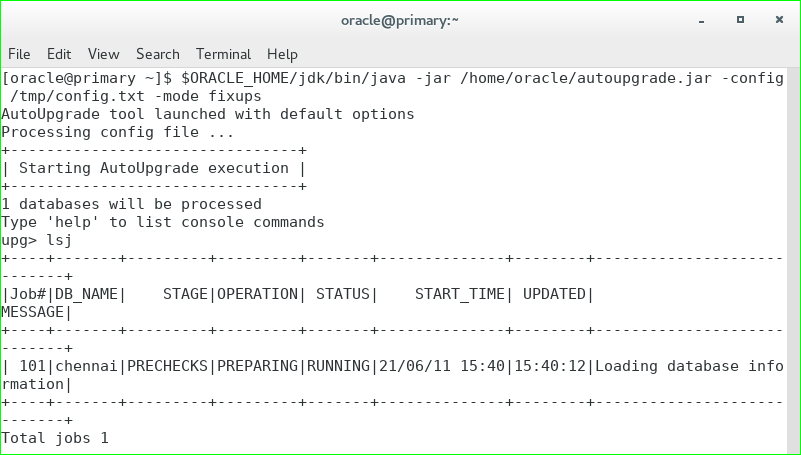
Task: Open the File menu
Action: coord(19,54)
